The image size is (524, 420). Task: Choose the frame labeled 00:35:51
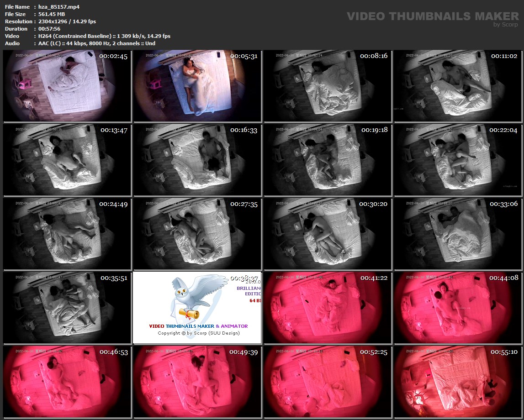click(x=67, y=308)
